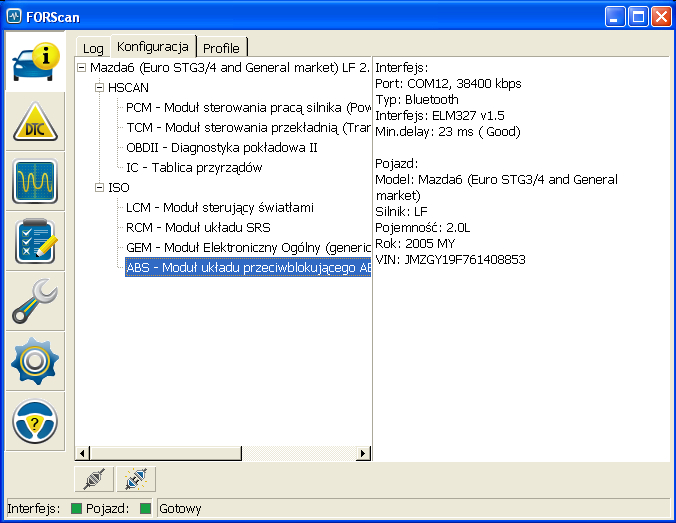Open the oscilloscope live data section
Image resolution: width=676 pixels, height=523 pixels.
[36, 182]
